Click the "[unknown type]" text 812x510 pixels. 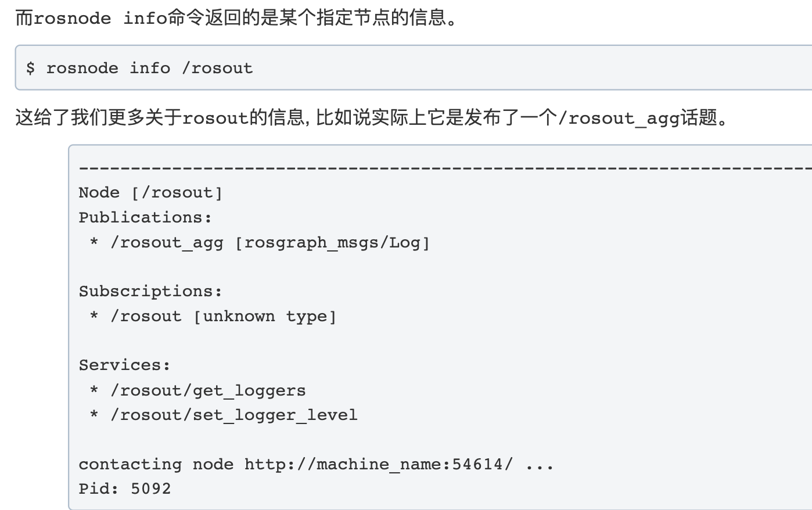tap(265, 317)
